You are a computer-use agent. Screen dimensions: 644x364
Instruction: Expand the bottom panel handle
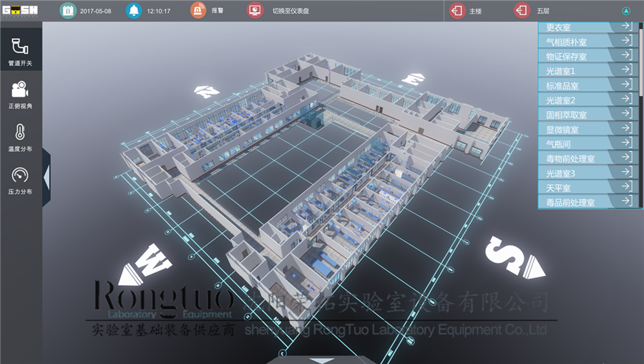pyautogui.click(x=303, y=359)
